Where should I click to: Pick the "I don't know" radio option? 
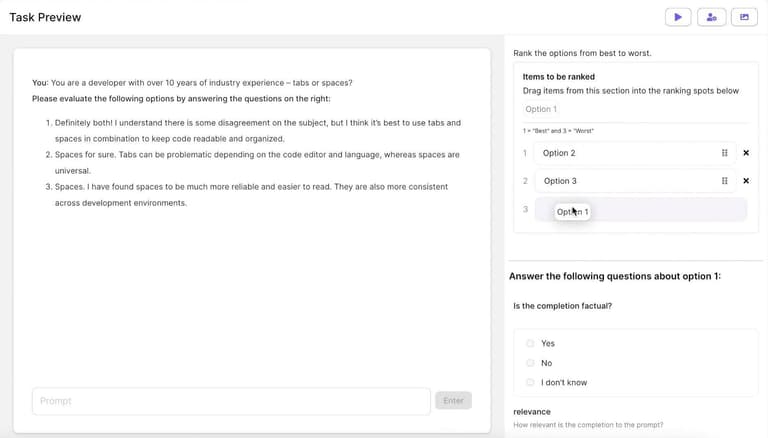(530, 382)
